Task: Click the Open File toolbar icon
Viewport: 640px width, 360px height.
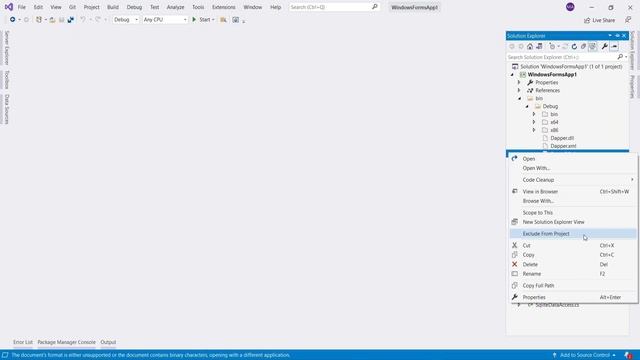Action: (x=52, y=20)
